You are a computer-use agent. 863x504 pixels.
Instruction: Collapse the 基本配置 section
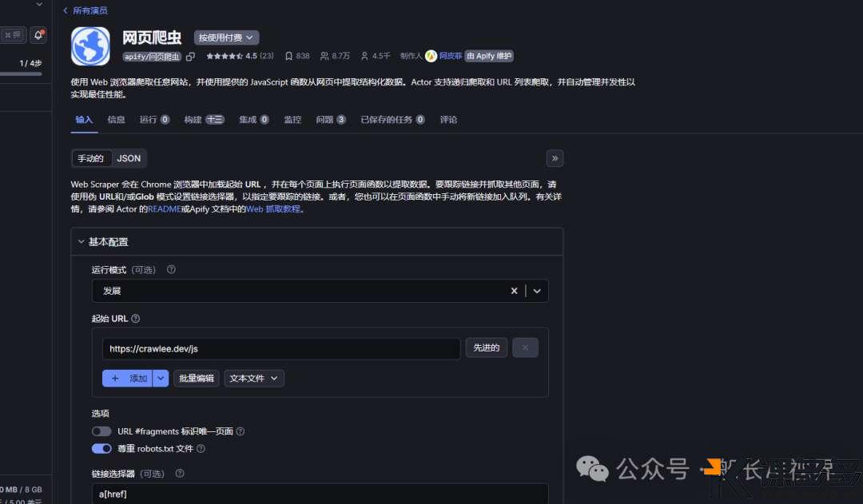point(81,241)
